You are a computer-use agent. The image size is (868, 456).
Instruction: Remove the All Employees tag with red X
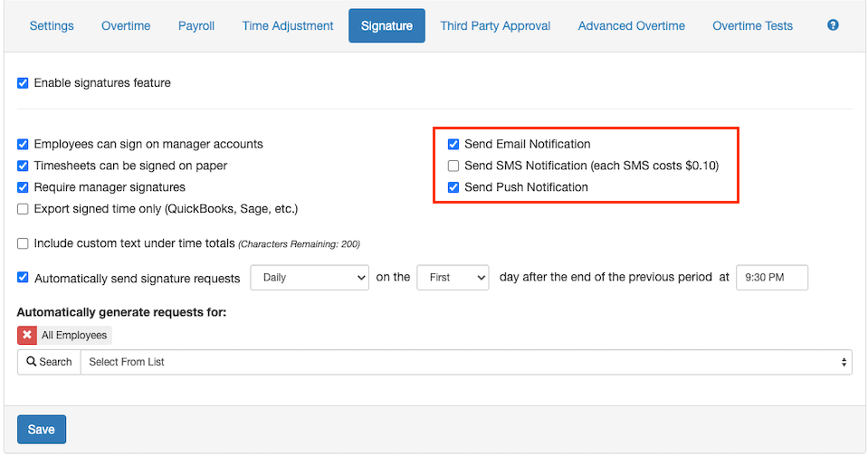coord(27,335)
